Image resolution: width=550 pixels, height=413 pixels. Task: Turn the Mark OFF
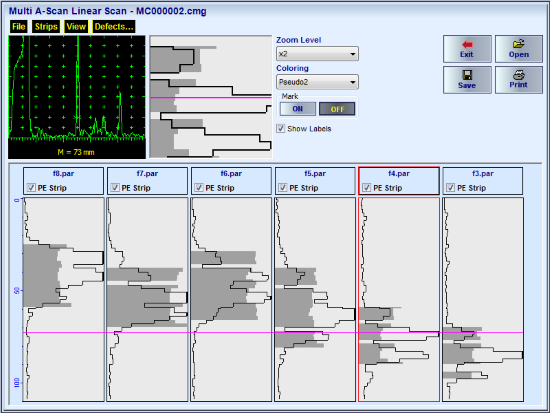pos(337,109)
